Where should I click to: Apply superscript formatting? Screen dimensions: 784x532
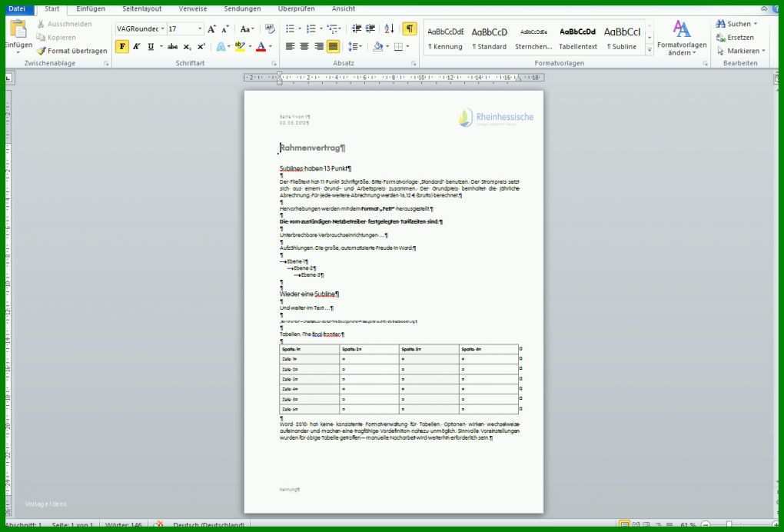click(x=201, y=46)
